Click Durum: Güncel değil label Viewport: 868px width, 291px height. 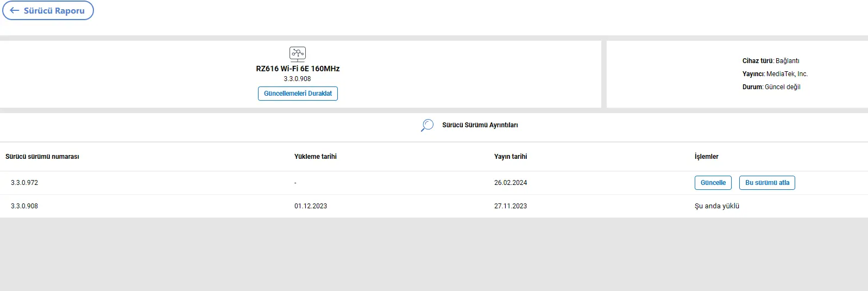(x=771, y=87)
